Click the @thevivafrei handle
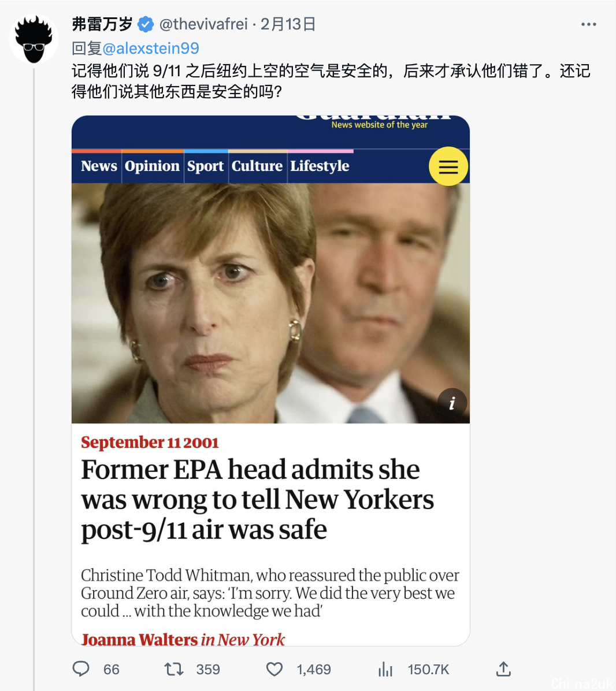The width and height of the screenshot is (616, 691). click(x=203, y=24)
